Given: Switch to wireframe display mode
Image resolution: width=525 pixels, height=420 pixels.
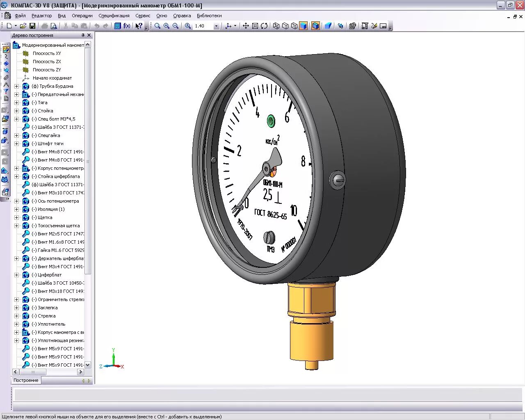Looking at the screenshot, I should (x=276, y=26).
